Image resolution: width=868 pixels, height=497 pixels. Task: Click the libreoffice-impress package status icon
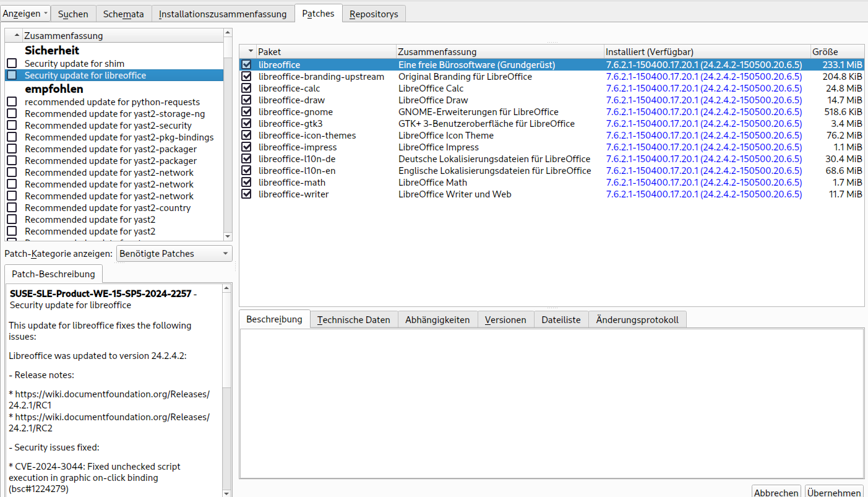[x=247, y=147]
